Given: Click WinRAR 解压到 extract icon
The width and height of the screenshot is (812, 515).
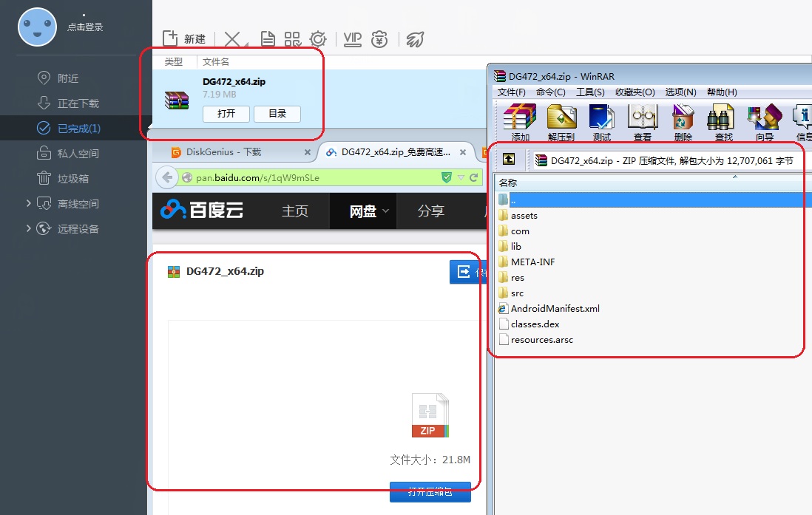Looking at the screenshot, I should [x=561, y=122].
